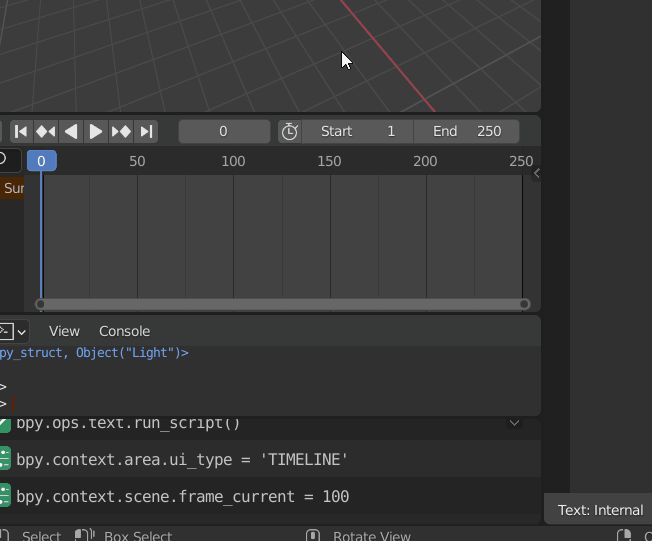Click the 150 mark on the timeline ruler

329,161
